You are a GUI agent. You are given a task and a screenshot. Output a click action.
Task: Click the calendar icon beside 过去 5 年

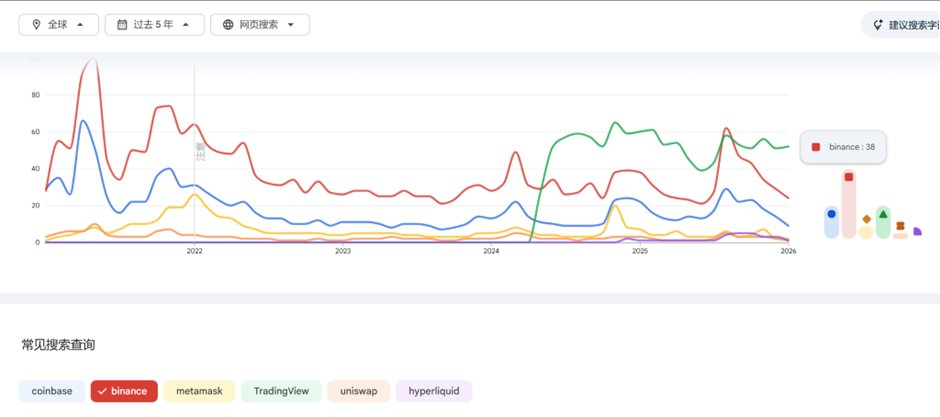[x=122, y=24]
